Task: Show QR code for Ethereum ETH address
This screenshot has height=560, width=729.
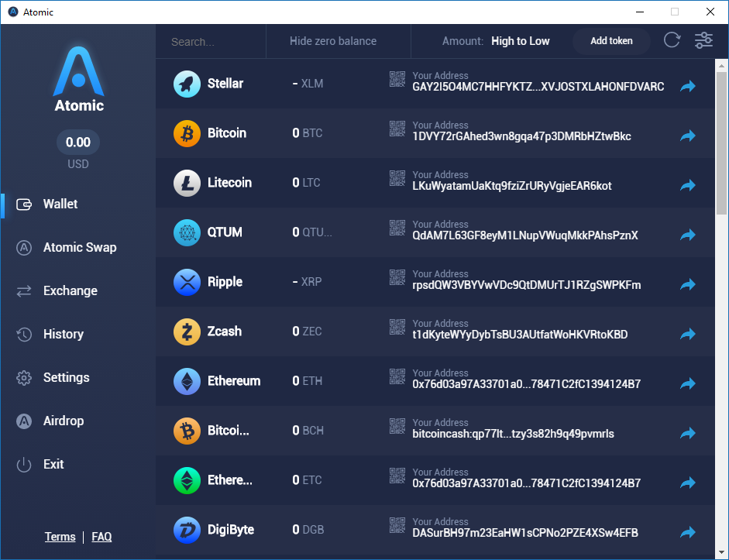Action: (397, 376)
